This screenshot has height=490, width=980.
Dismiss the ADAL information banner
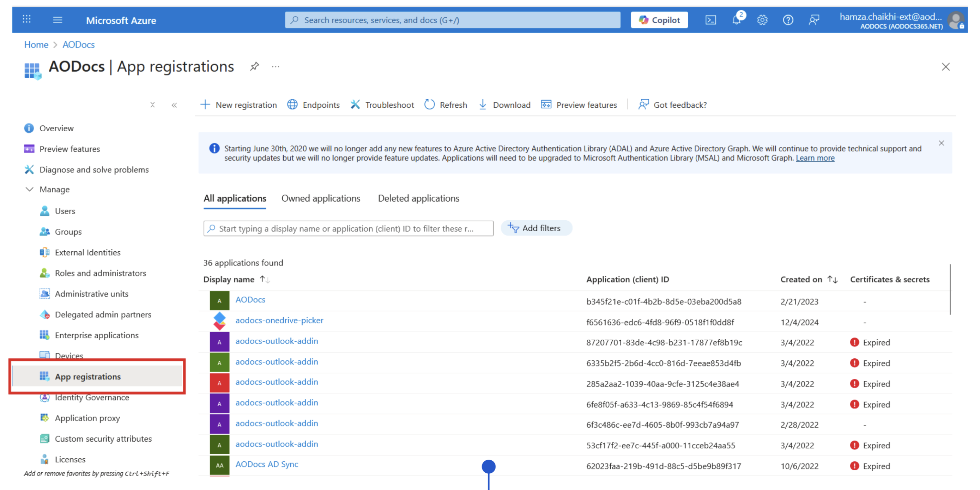941,143
